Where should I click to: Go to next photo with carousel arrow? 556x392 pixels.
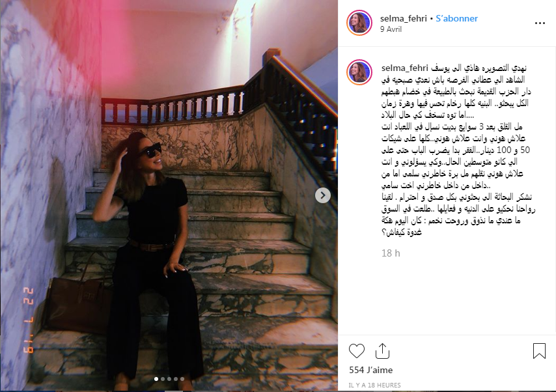click(x=323, y=195)
